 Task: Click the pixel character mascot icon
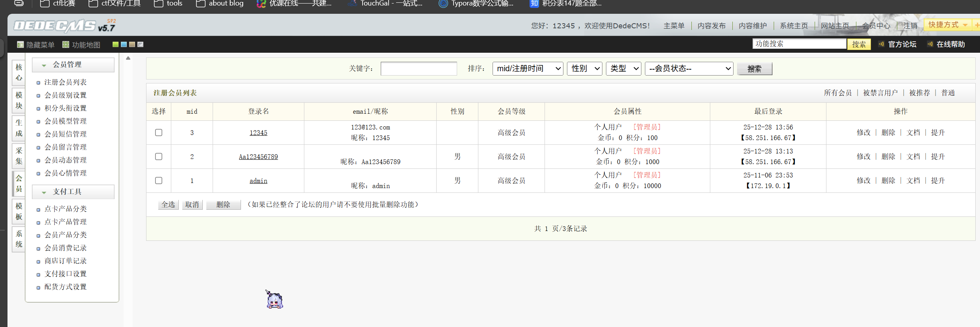click(x=274, y=300)
